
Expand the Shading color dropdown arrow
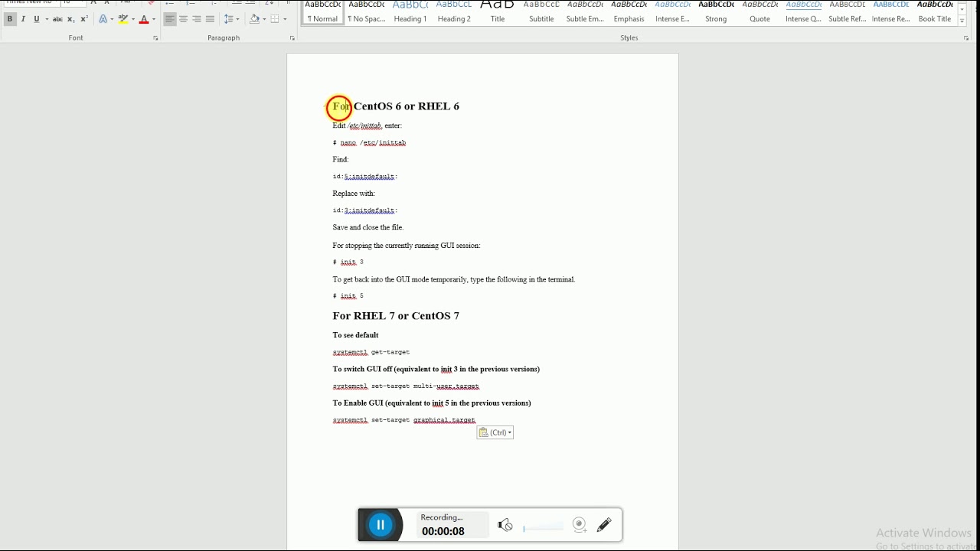(264, 19)
